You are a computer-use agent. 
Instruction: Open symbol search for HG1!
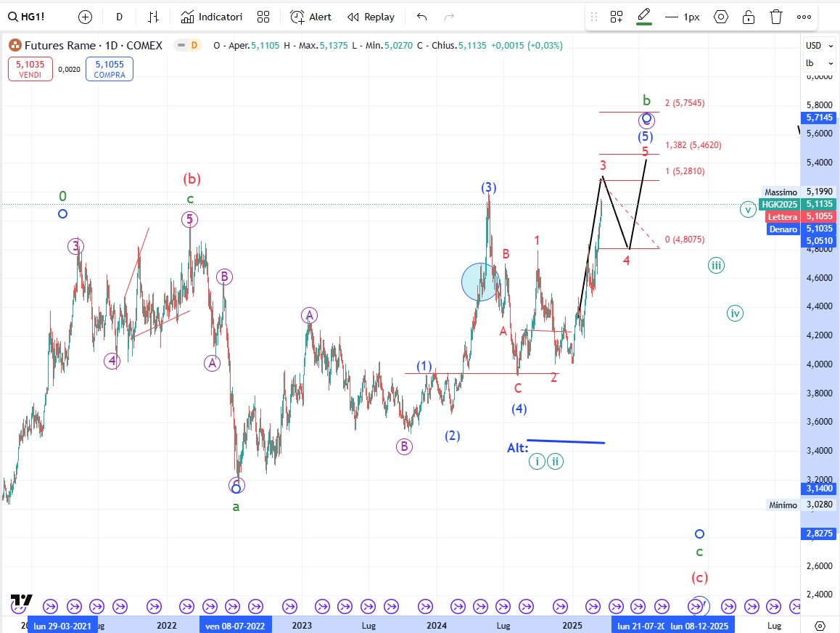[x=26, y=17]
